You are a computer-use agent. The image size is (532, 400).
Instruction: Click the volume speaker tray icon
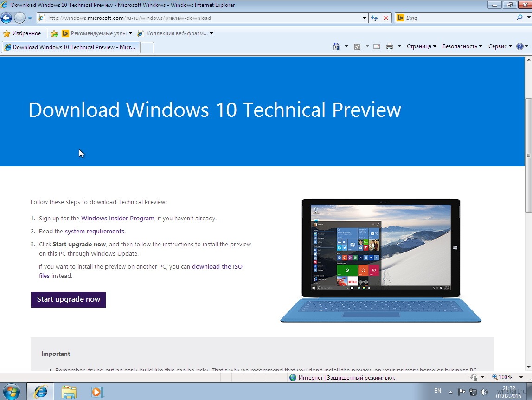tap(484, 392)
